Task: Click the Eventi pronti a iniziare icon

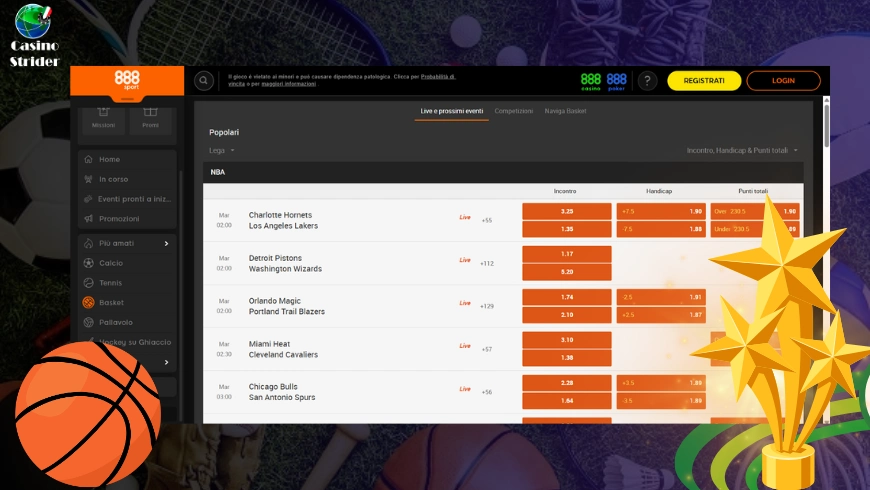Action: [x=88, y=199]
